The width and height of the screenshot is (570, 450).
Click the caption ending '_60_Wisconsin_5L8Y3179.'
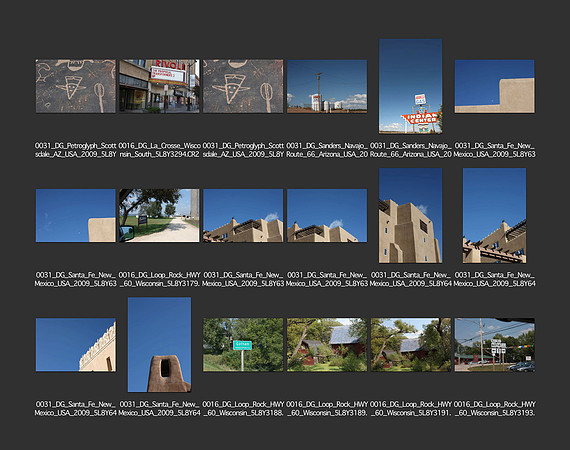click(x=159, y=279)
